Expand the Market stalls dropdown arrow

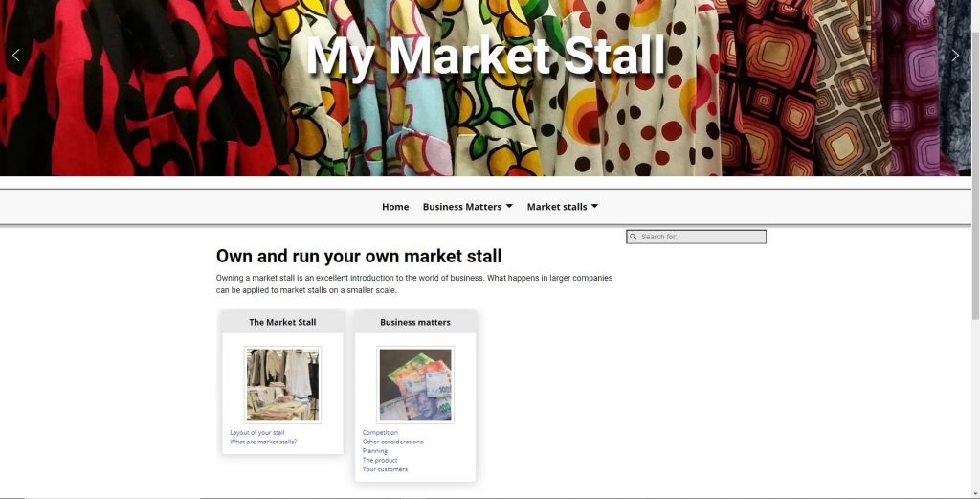point(594,206)
